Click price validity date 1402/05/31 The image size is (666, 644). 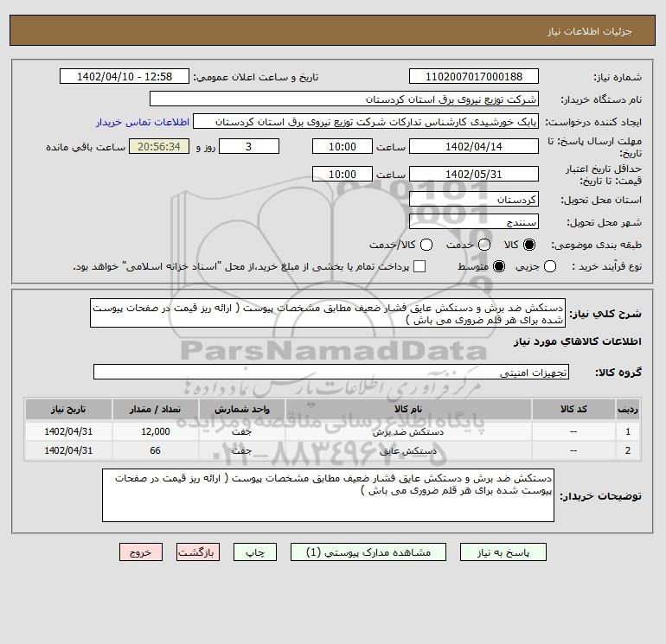point(474,174)
